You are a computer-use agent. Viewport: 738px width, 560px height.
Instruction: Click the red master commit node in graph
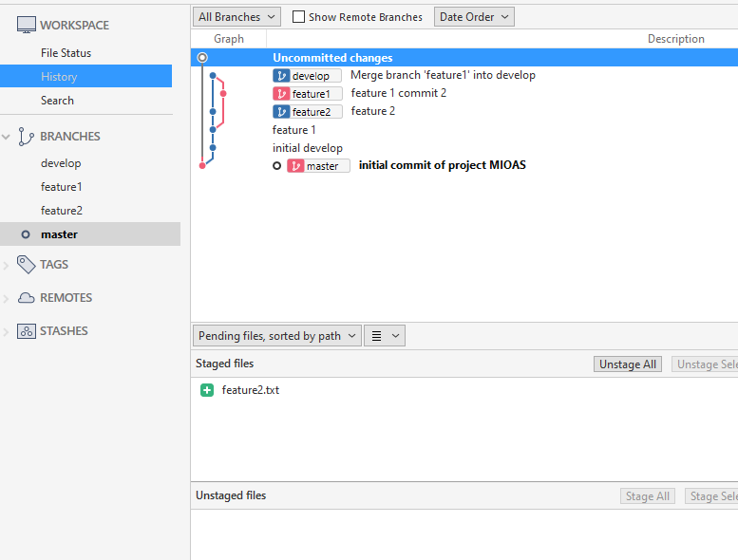[x=202, y=165]
